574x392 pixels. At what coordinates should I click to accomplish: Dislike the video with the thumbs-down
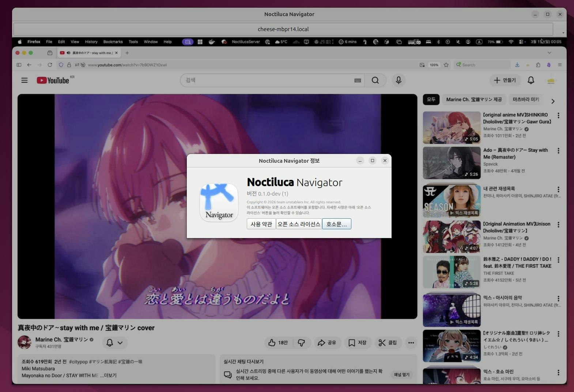coord(301,343)
